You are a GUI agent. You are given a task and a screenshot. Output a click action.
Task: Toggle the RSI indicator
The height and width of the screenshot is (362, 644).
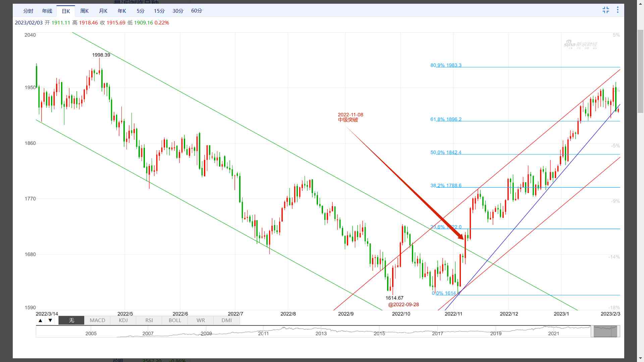pos(149,320)
